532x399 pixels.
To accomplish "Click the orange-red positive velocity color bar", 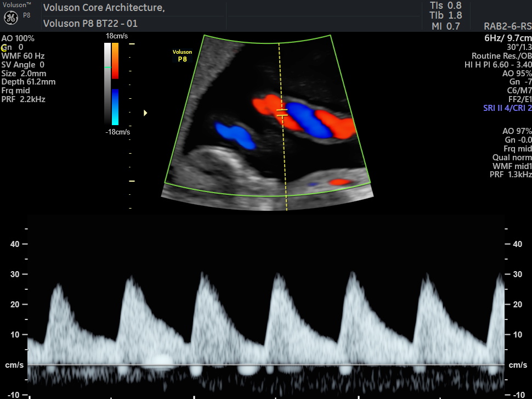I will tap(115, 60).
